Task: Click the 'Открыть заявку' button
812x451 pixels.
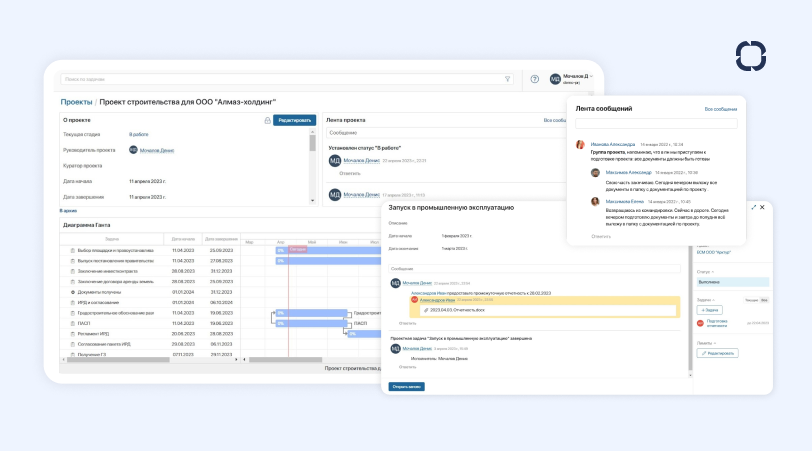Action: click(406, 386)
